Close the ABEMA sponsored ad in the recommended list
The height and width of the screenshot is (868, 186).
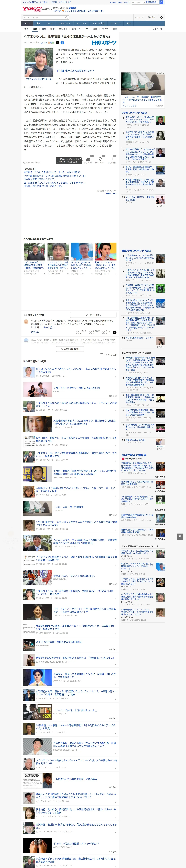[x=115, y=396]
